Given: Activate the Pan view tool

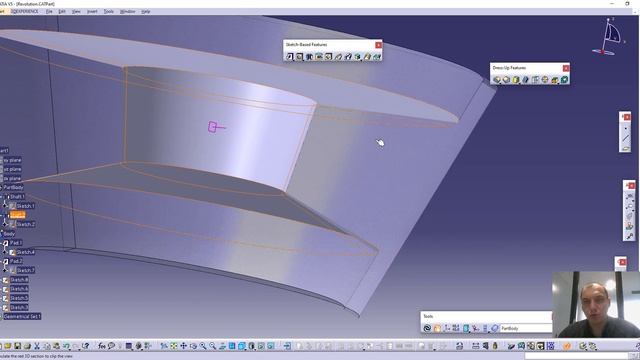Looking at the screenshot, I should [x=183, y=346].
